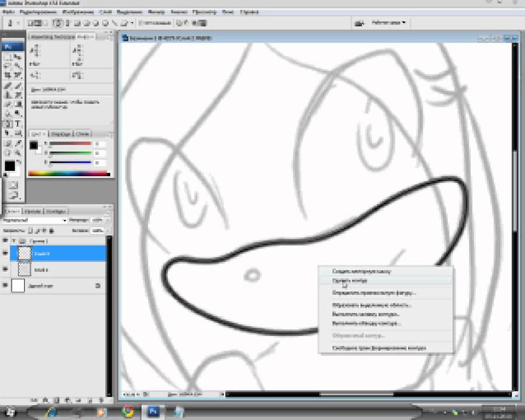Click the Слой 2 layer thumbnail
This screenshot has width=525, height=420.
[24, 254]
